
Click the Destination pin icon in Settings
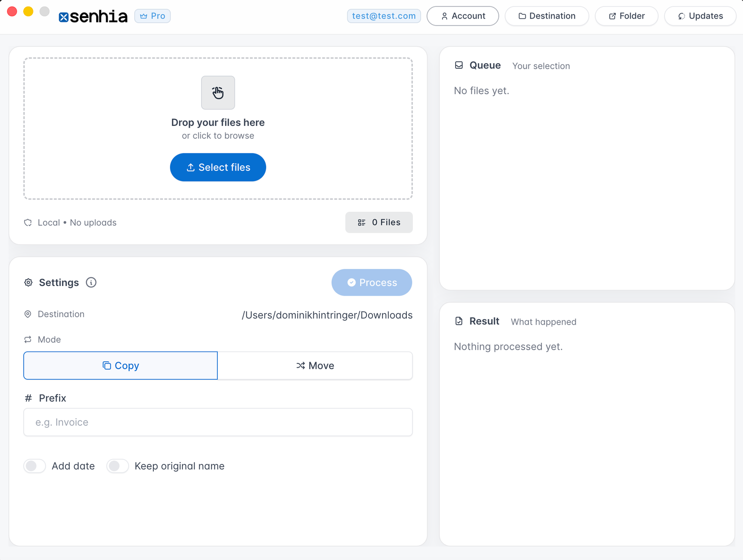pyautogui.click(x=28, y=314)
